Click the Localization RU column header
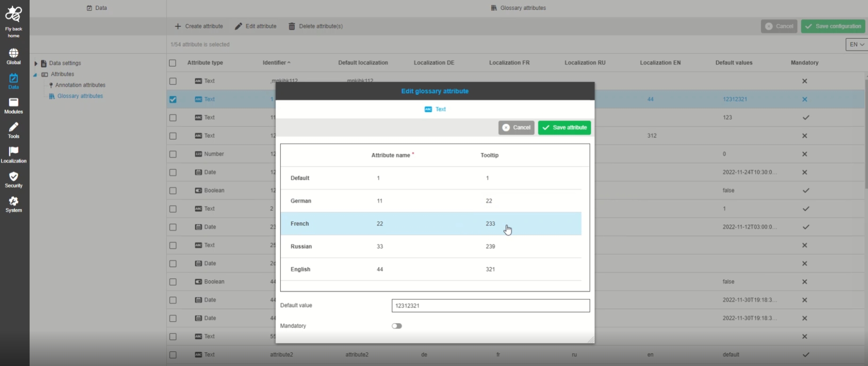 (x=585, y=63)
